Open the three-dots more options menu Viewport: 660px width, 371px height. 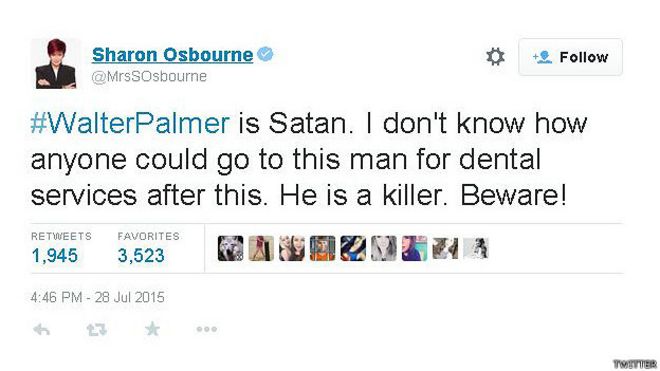[x=207, y=329]
